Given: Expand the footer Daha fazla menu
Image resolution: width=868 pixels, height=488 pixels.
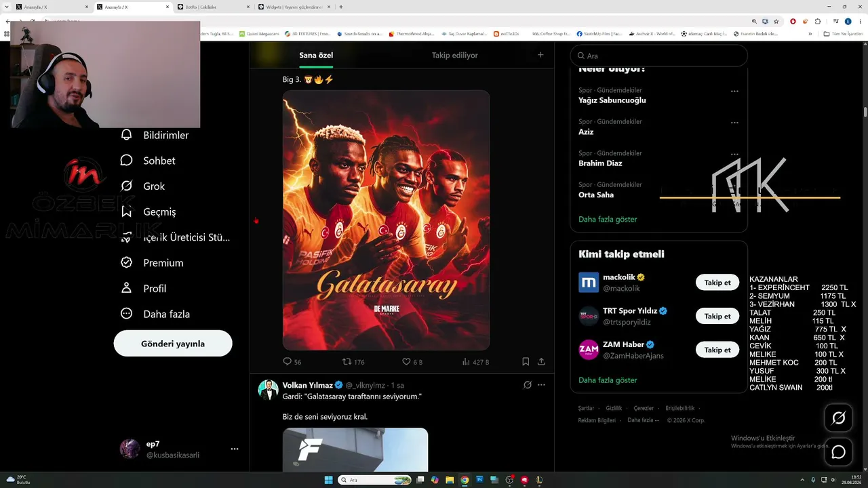Looking at the screenshot, I should (642, 420).
